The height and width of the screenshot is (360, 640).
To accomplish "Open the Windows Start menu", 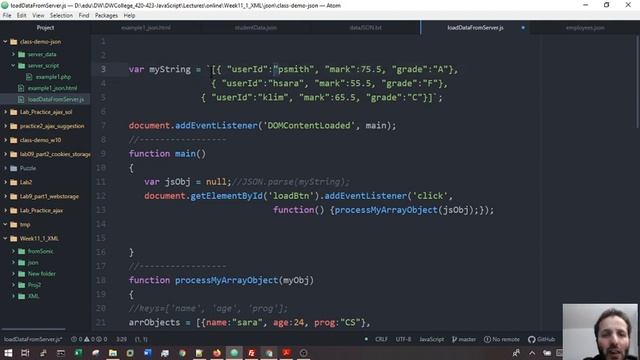I will pyautogui.click(x=8, y=353).
